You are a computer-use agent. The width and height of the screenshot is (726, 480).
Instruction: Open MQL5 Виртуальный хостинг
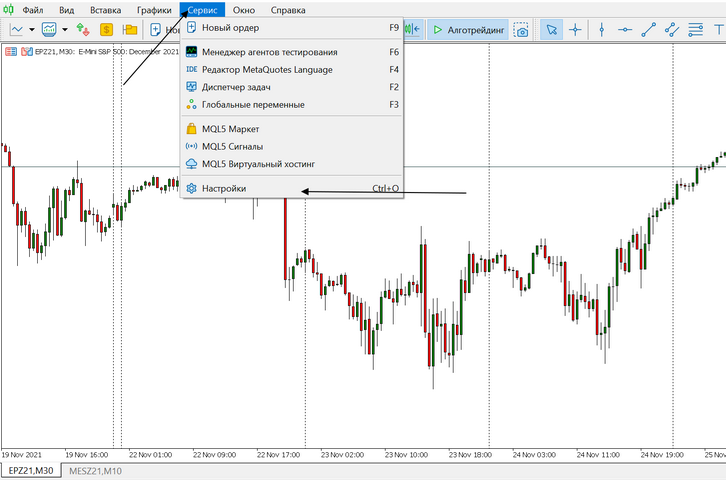point(292,164)
